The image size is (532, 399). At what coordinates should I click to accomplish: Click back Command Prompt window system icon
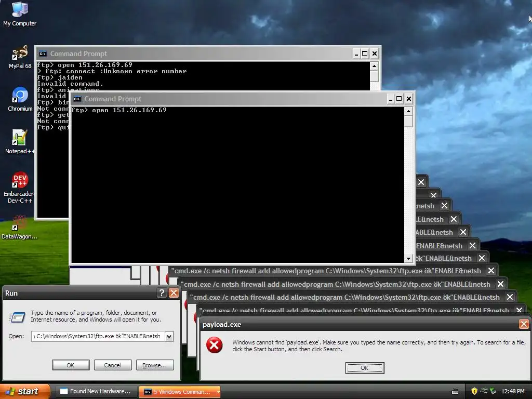[x=43, y=54]
